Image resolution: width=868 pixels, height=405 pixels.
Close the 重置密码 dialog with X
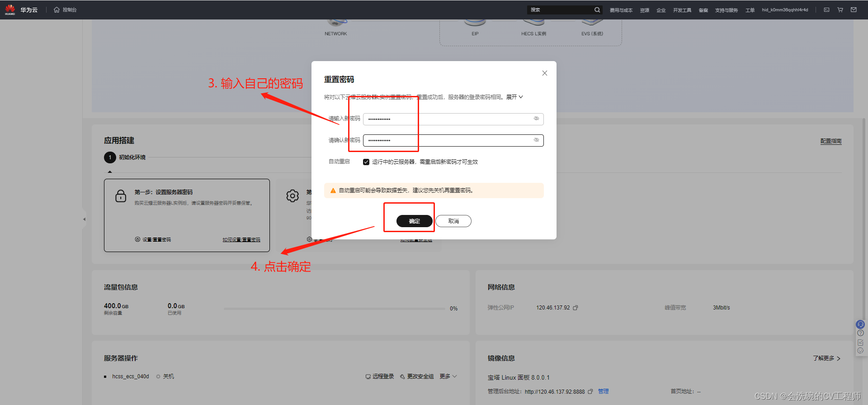click(545, 73)
